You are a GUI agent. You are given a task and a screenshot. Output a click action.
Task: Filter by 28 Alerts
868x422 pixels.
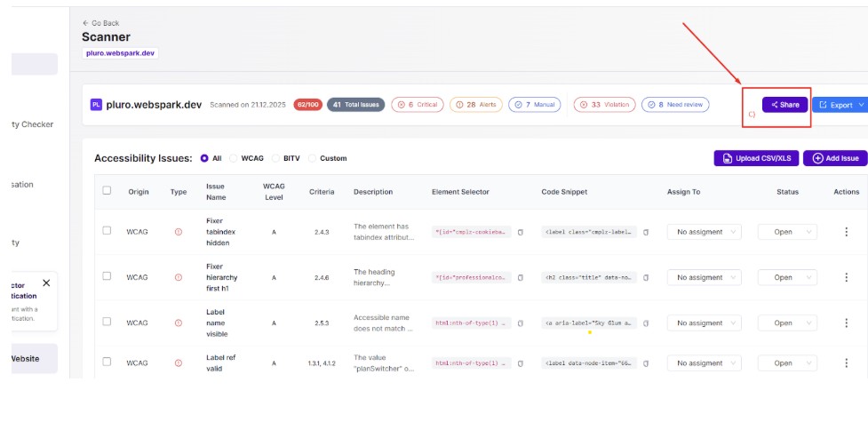coord(476,104)
